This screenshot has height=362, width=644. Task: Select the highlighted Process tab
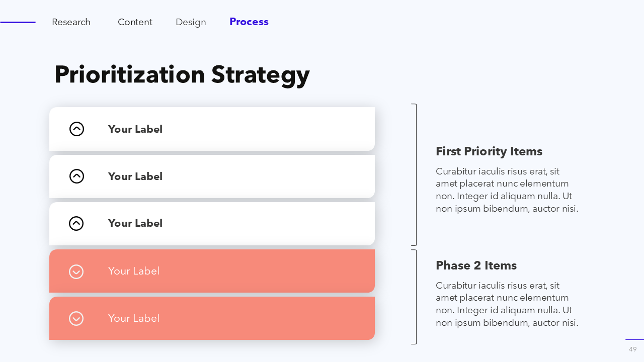coord(249,22)
